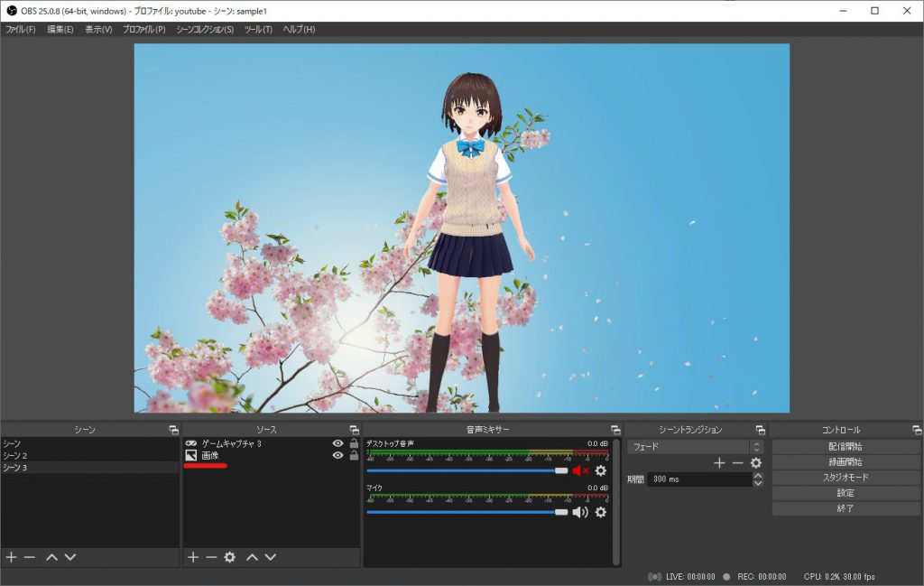The image size is (924, 586).
Task: Start recording with 録画開始
Action: tap(845, 462)
